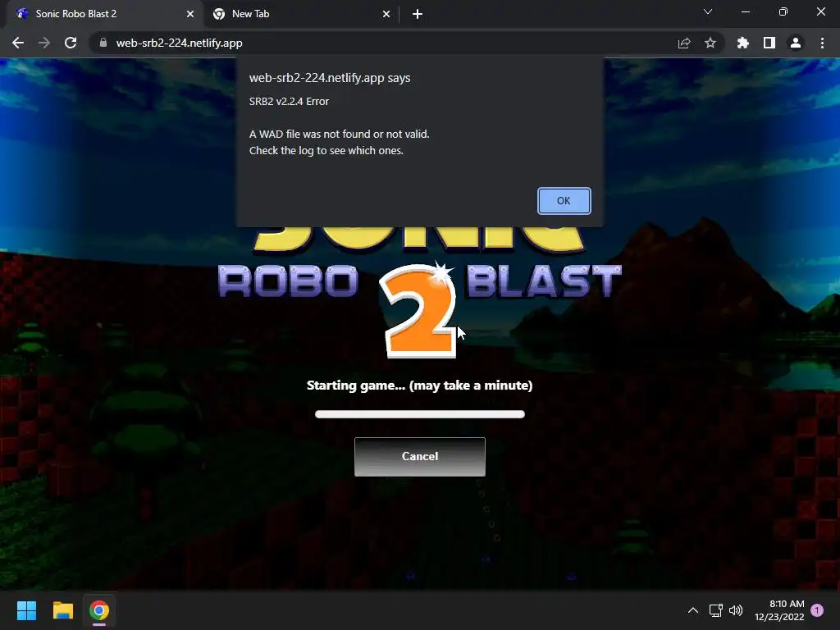Open the clock showing 8:10 AM
The image size is (840, 630).
click(x=779, y=610)
